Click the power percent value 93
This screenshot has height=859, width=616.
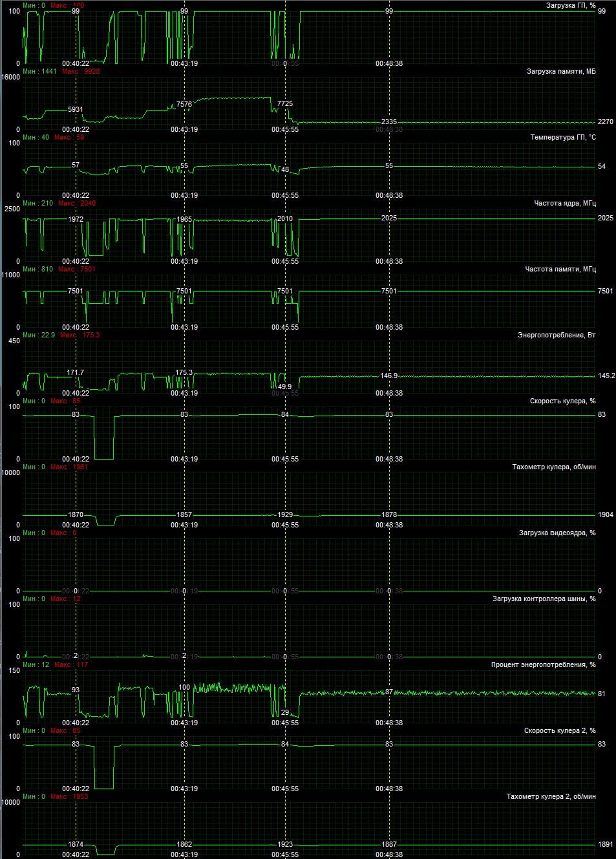point(76,690)
